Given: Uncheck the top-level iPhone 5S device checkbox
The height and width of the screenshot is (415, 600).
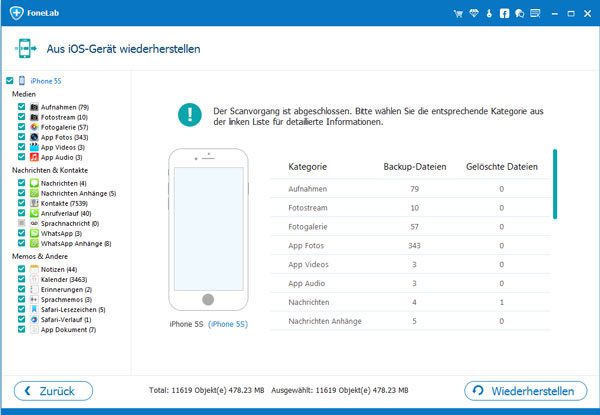Looking at the screenshot, I should 9,80.
